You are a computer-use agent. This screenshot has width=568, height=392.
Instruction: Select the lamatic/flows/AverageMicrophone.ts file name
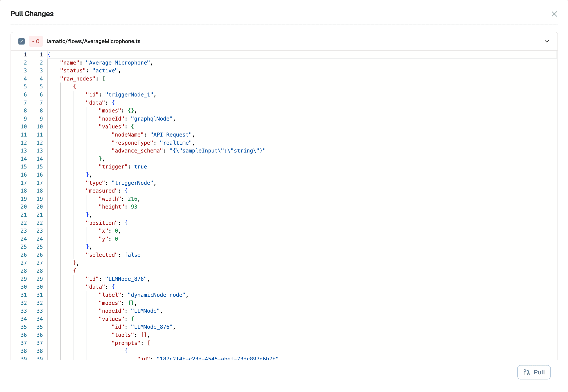(x=93, y=41)
